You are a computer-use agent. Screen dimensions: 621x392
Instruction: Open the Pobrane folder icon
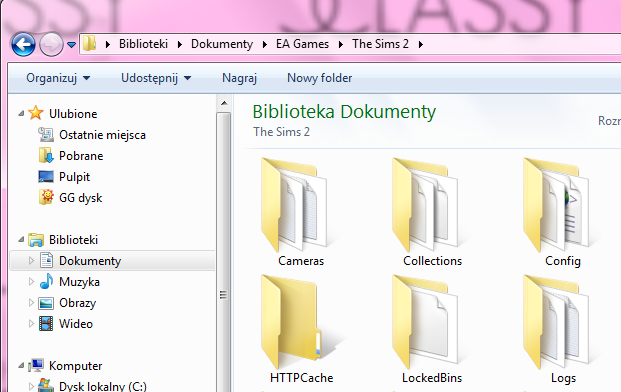click(x=46, y=156)
